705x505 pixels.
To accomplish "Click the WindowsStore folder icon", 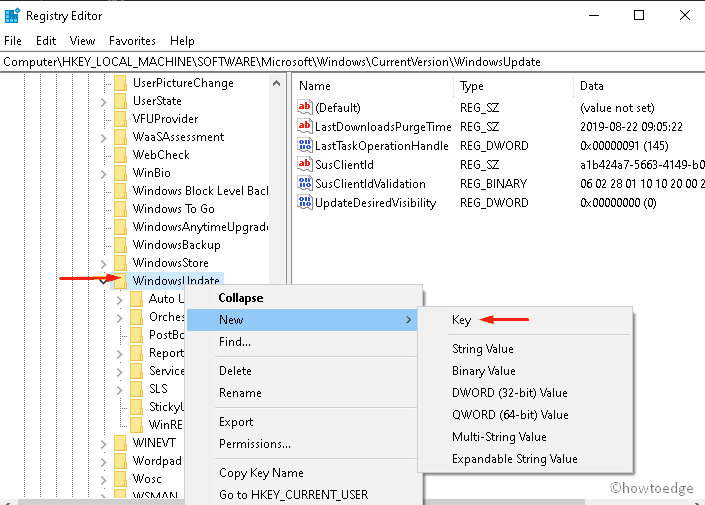I will (120, 263).
